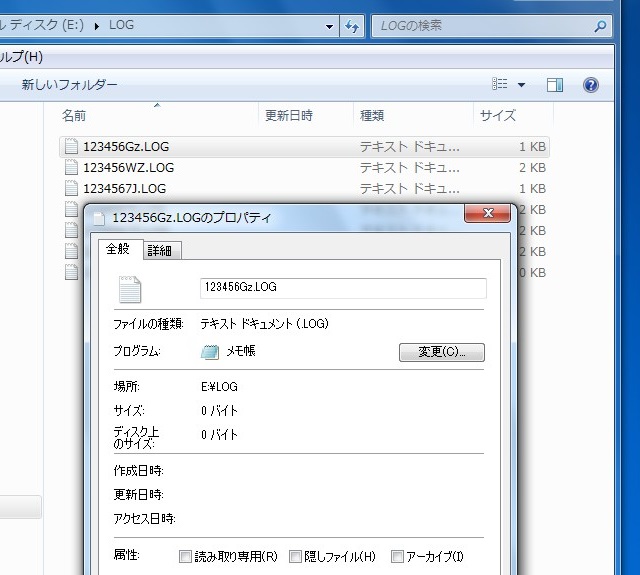Screen dimensions: 640x575
Task: Toggle the アーカイブ checkbox
Action: tap(397, 556)
